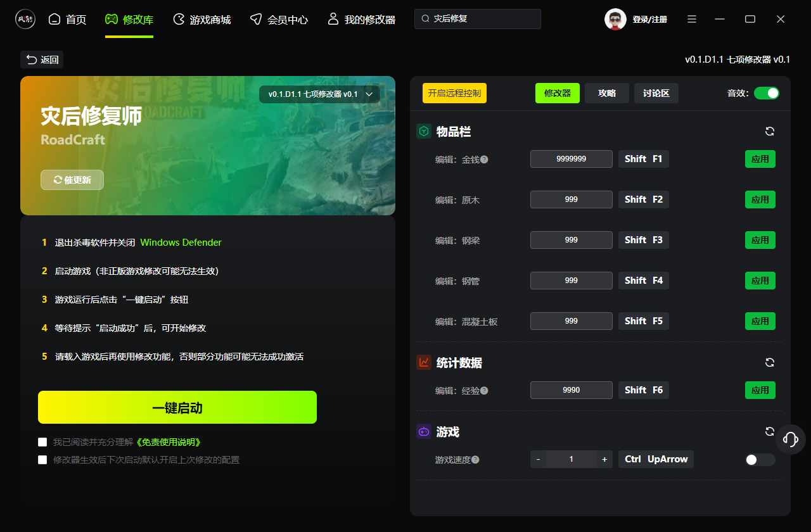
Task: Apply the 钢梁 edit
Action: point(760,240)
